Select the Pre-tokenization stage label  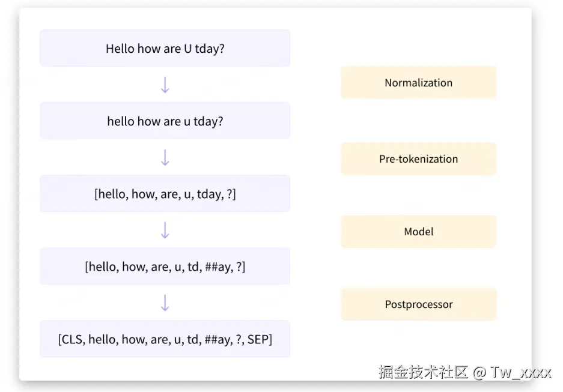[418, 159]
